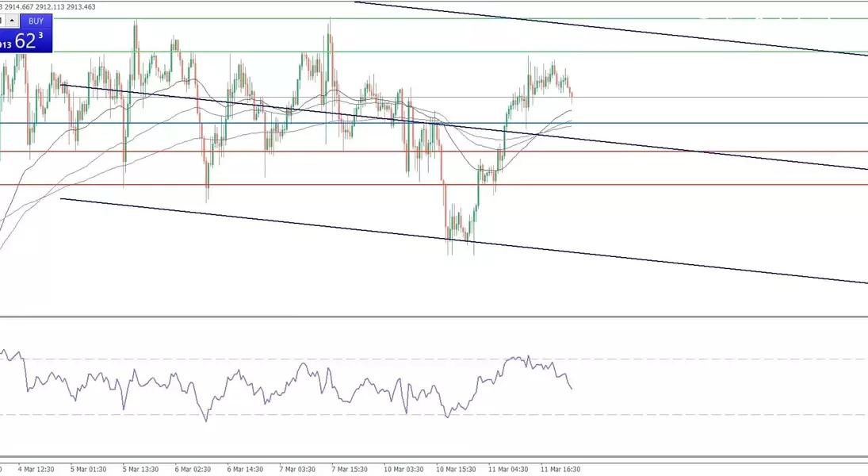Image resolution: width=868 pixels, height=476 pixels.
Task: Select the topmost green horizontal line
Action: [634, 18]
